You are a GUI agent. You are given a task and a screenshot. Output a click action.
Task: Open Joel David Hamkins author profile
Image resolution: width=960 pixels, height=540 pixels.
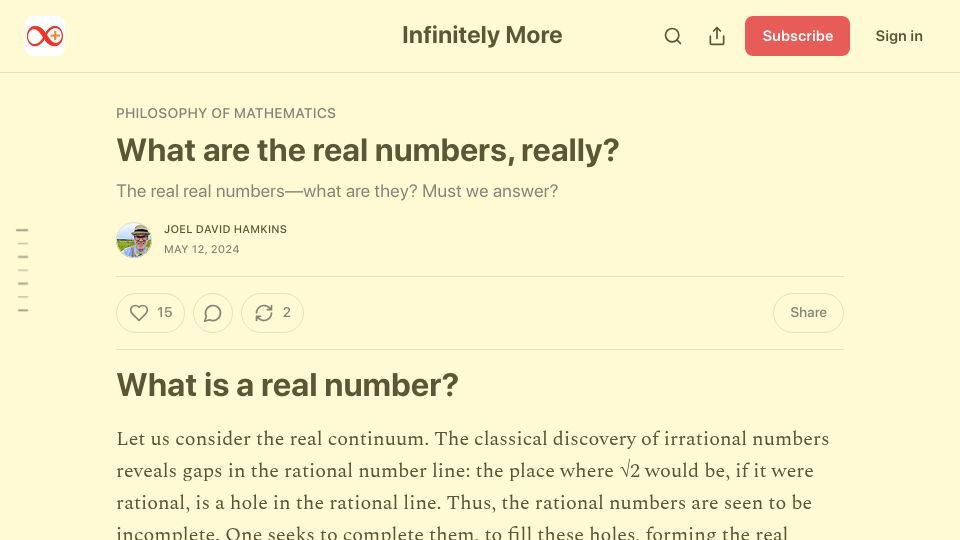(x=225, y=229)
